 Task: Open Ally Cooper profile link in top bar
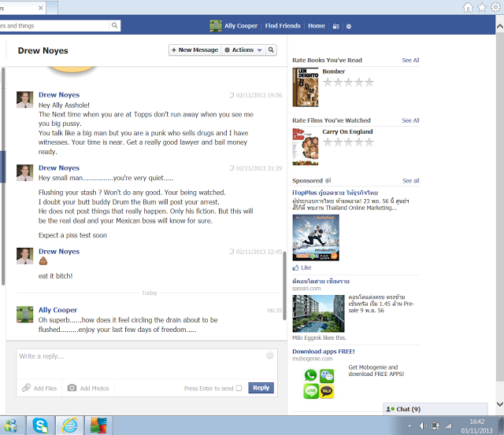(241, 26)
